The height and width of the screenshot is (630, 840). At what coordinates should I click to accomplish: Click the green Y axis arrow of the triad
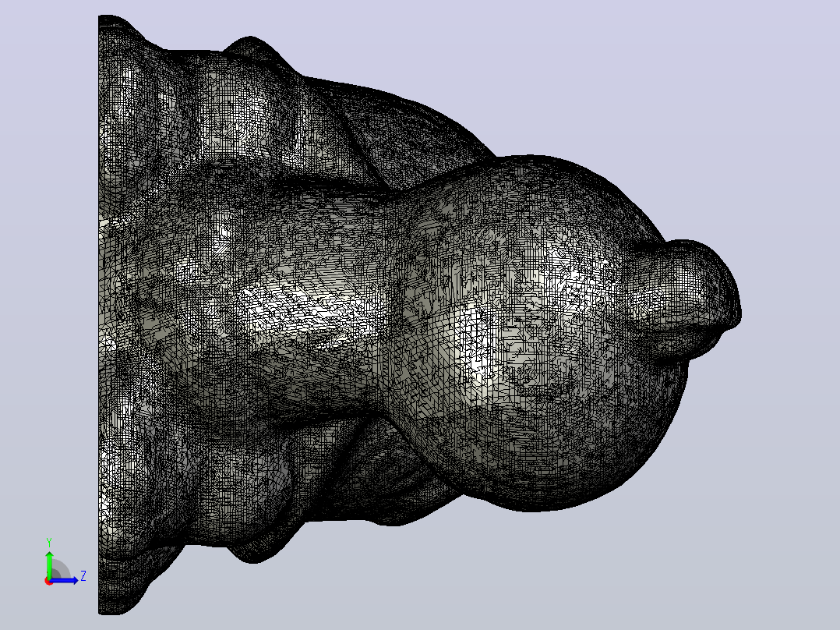pos(49,564)
